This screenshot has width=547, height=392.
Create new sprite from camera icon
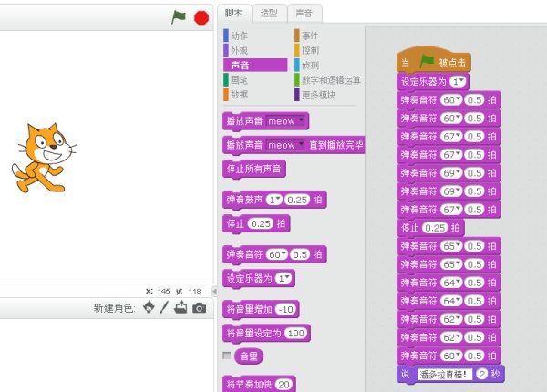click(199, 308)
